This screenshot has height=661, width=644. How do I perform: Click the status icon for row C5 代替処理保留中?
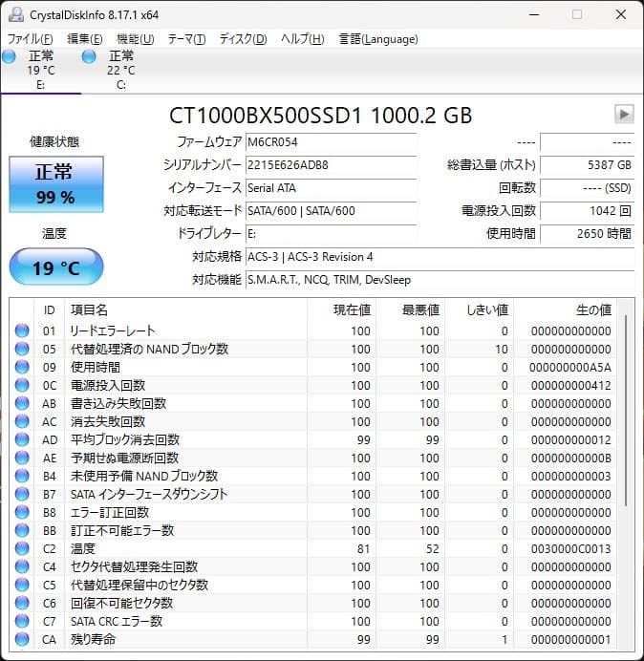(22, 585)
